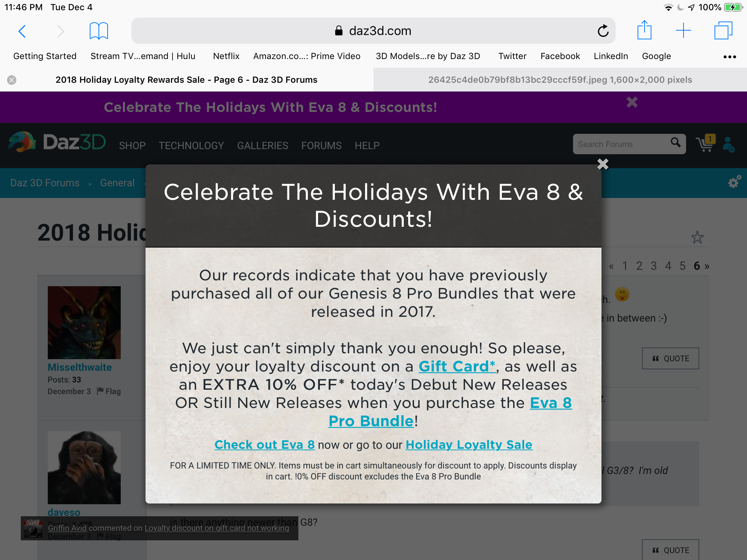Dismiss the purple holiday banner

click(632, 102)
